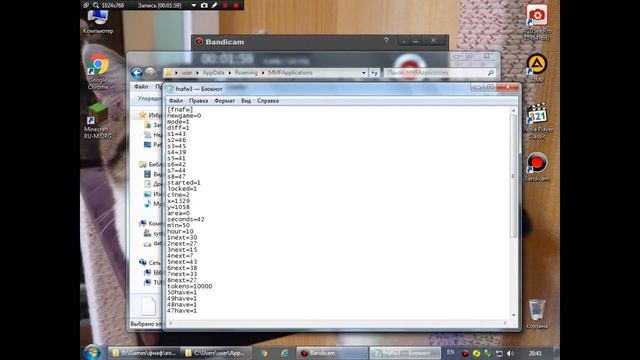The image size is (640, 360).
Task: Switch to D:\Games taskbar folder button
Action: (x=143, y=353)
